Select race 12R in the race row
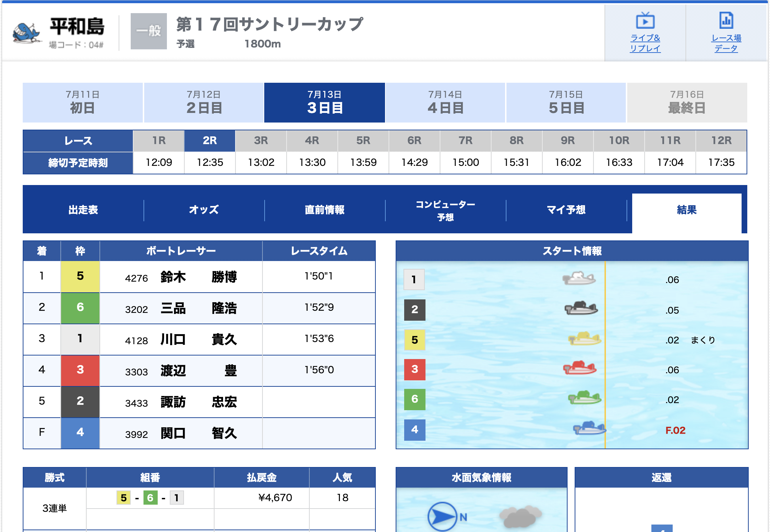 tap(721, 141)
